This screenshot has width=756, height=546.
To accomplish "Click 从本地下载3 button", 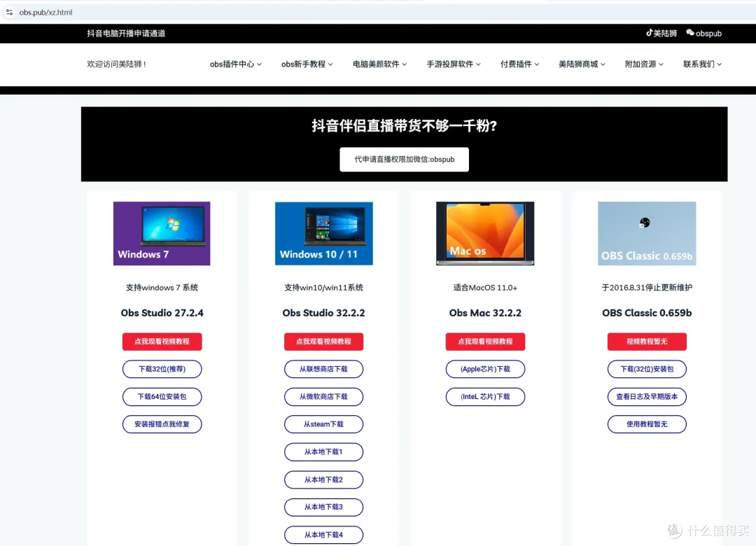I will point(323,507).
